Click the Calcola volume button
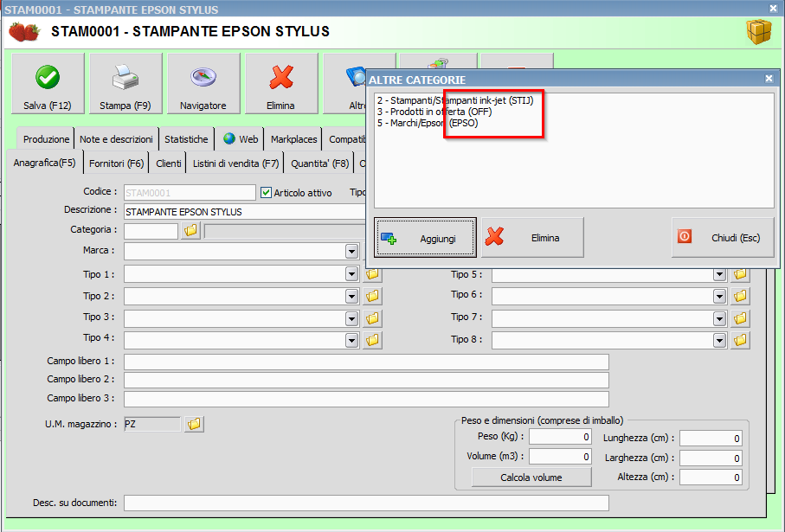This screenshot has width=785, height=532. (531, 478)
